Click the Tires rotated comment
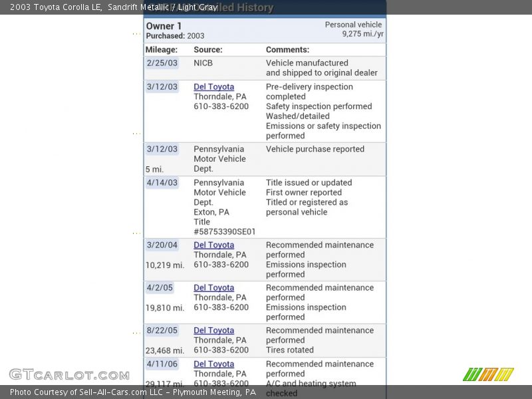 pyautogui.click(x=290, y=350)
